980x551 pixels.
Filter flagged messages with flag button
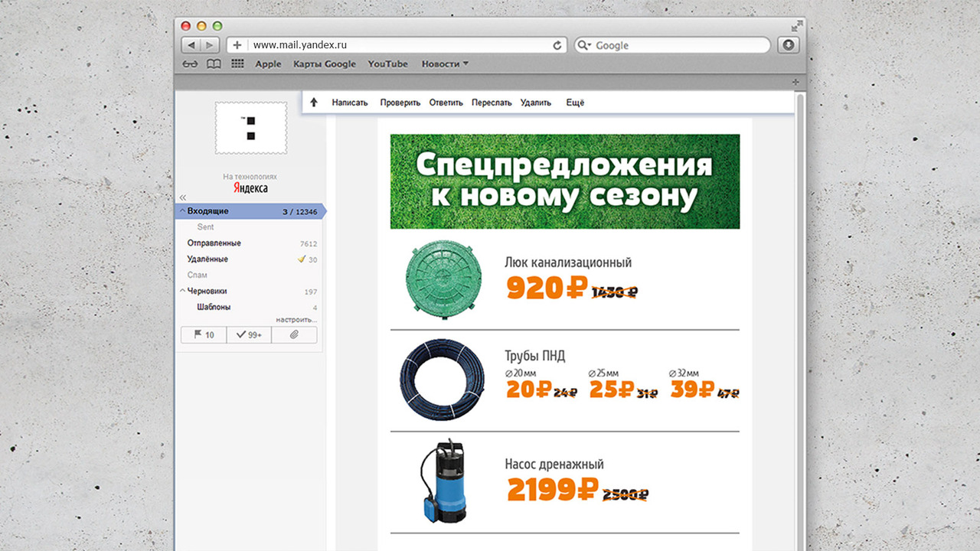click(x=204, y=335)
